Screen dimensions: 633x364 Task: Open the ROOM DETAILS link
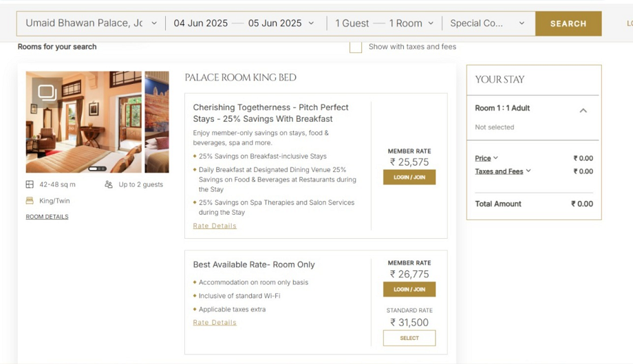click(x=47, y=217)
